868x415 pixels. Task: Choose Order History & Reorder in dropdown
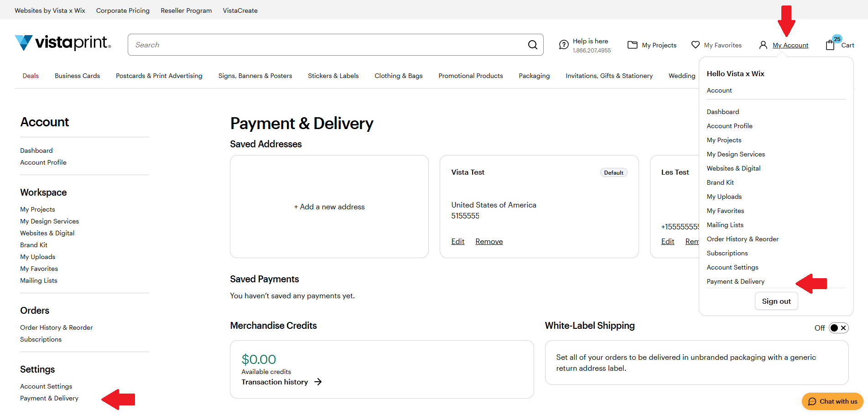(743, 239)
